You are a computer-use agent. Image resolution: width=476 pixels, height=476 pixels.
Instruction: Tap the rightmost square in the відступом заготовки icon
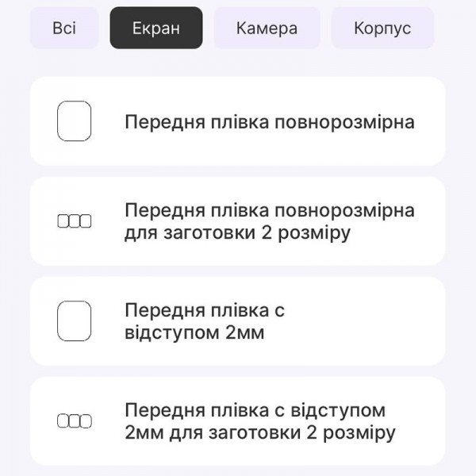pyautogui.click(x=86, y=420)
